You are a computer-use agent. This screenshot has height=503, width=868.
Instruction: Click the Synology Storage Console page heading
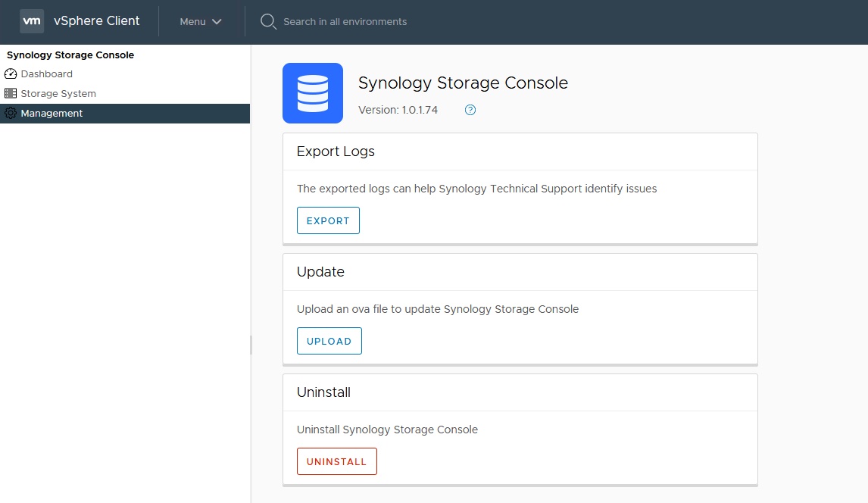tap(463, 83)
